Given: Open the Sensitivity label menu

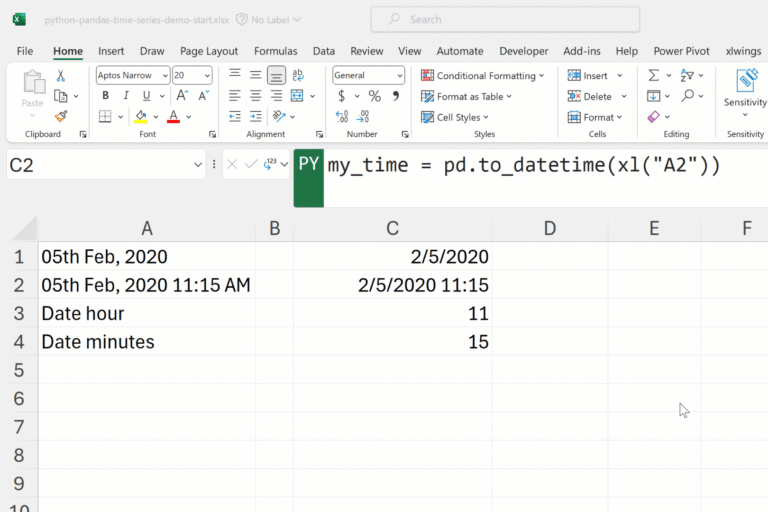Looking at the screenshot, I should [745, 90].
